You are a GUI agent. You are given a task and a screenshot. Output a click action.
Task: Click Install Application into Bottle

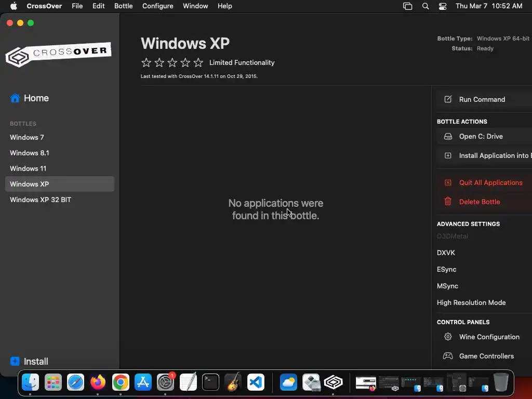pyautogui.click(x=495, y=155)
